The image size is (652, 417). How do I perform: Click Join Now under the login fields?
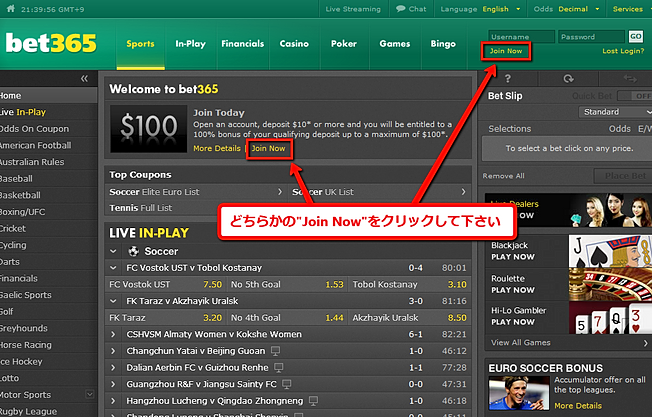[506, 51]
